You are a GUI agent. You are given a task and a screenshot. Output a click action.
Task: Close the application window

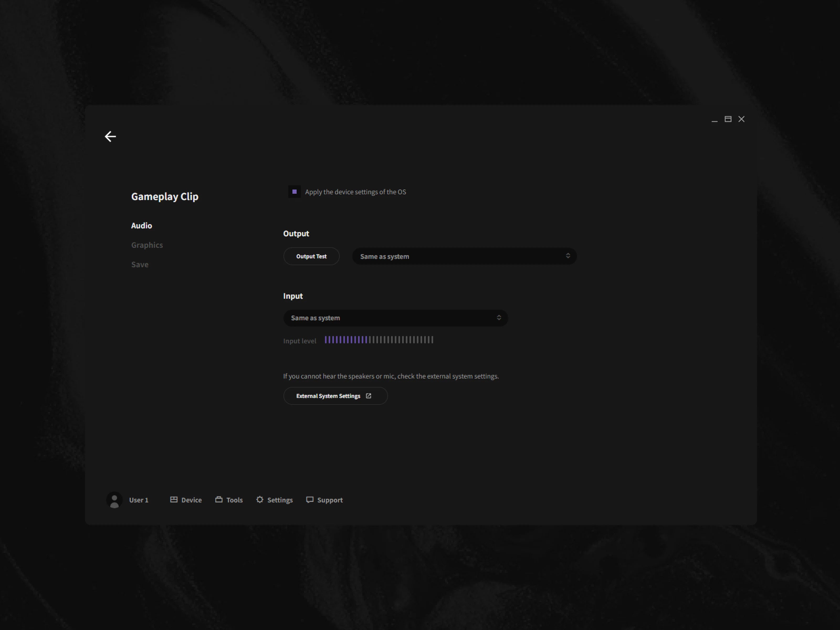point(741,119)
